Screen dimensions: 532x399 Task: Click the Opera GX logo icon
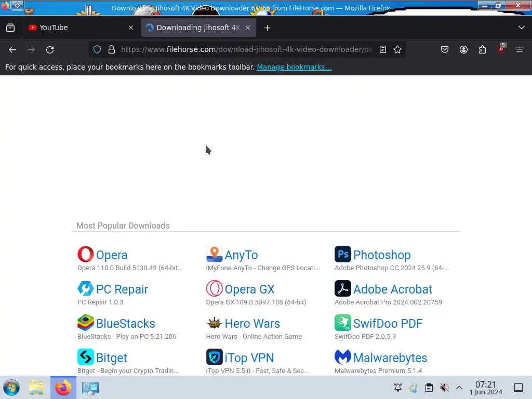coord(215,288)
